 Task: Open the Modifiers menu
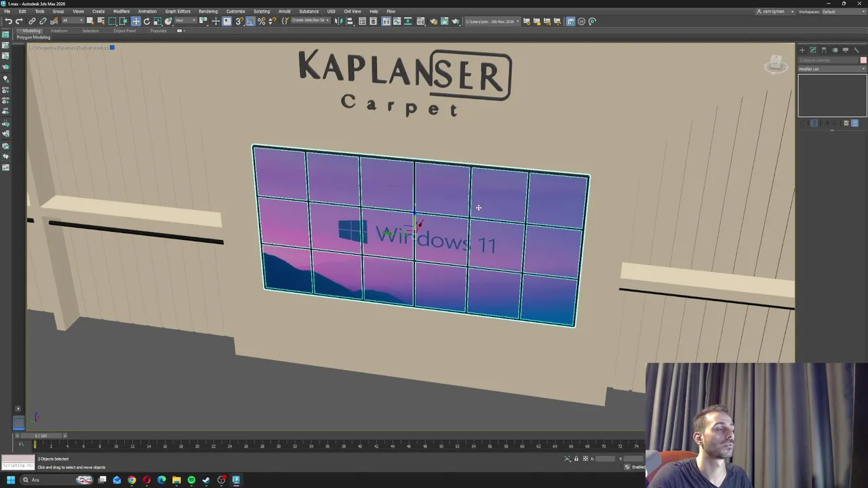(x=121, y=12)
